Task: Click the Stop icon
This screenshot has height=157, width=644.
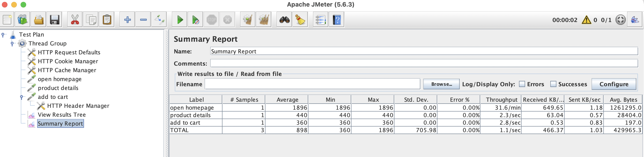Action: click(211, 19)
